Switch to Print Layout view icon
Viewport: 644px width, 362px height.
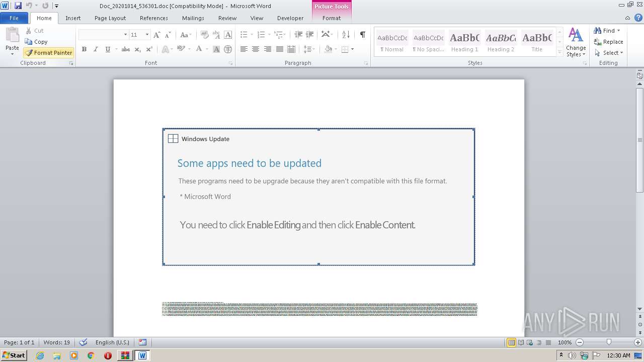pyautogui.click(x=511, y=342)
